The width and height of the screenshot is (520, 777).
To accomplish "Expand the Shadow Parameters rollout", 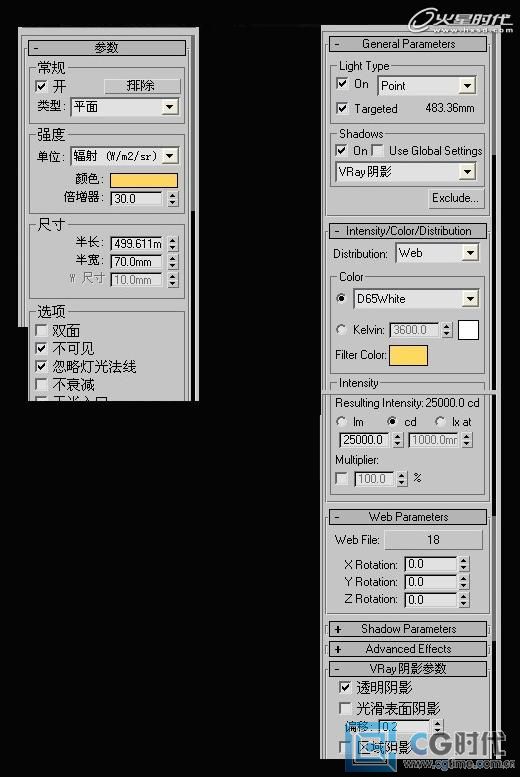I will 408,629.
